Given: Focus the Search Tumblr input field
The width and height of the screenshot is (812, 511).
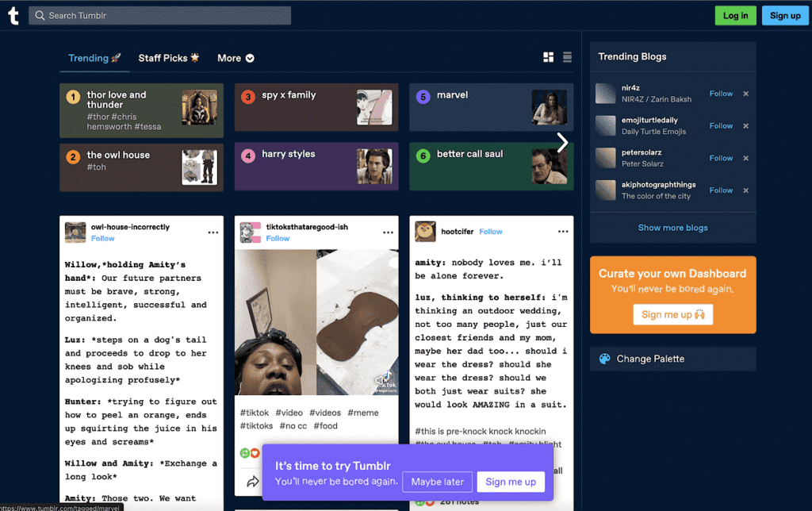Looking at the screenshot, I should (x=159, y=16).
